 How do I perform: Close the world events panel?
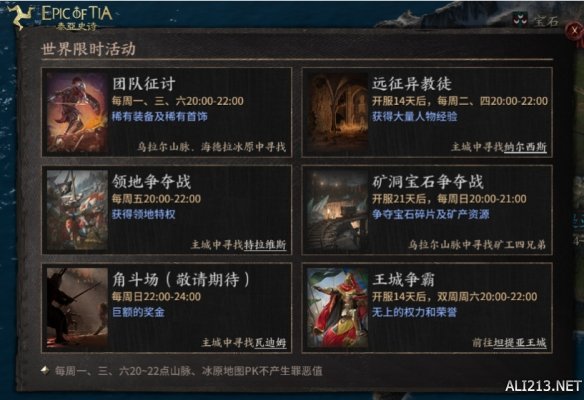pos(574,31)
